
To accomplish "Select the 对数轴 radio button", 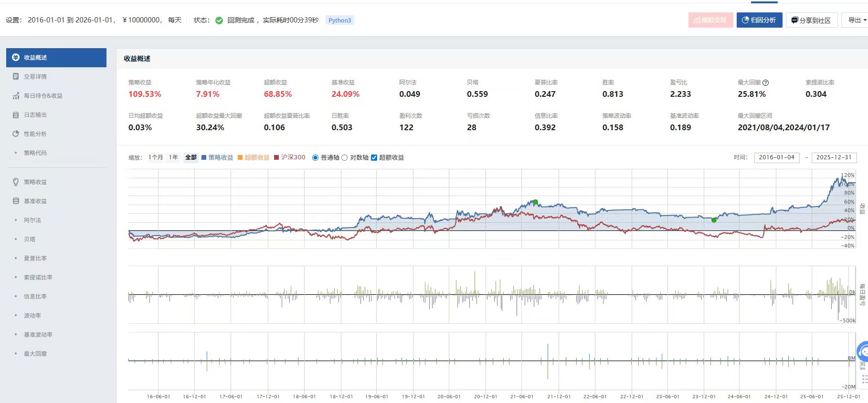I will pos(345,158).
